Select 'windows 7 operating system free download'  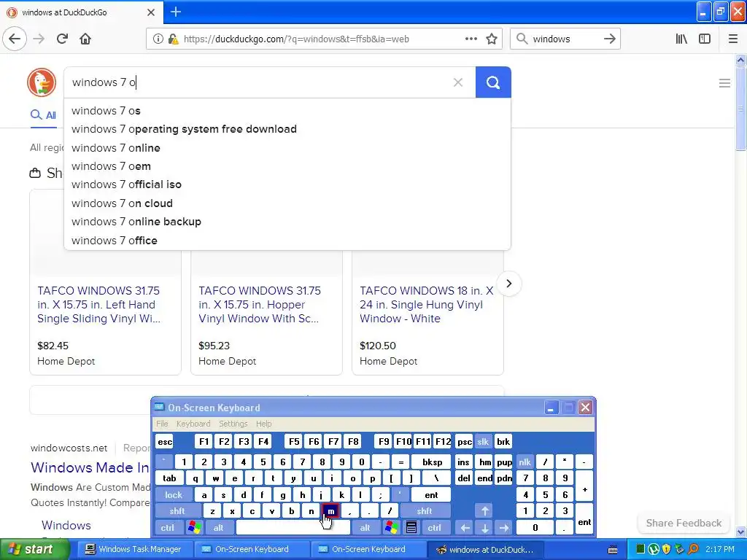point(287,129)
